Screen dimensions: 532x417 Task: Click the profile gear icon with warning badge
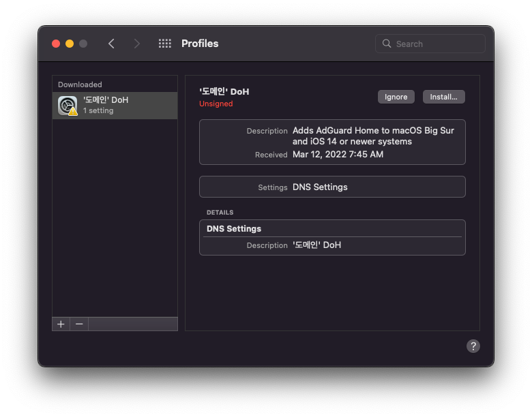click(68, 106)
